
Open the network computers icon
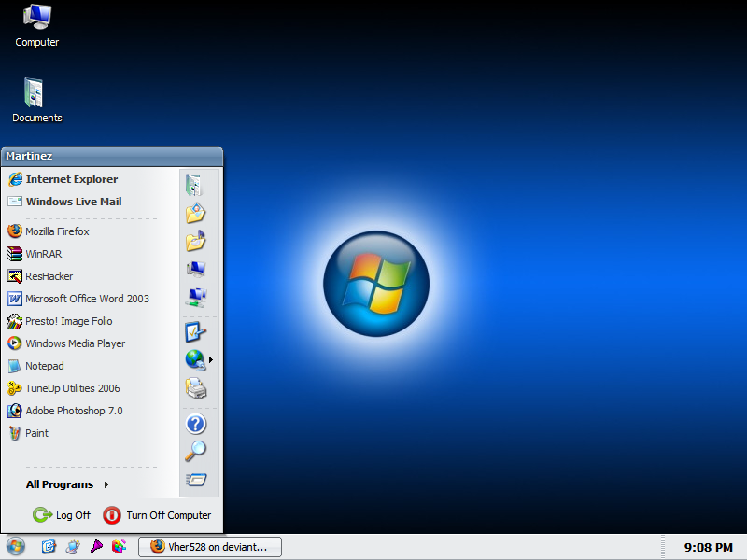tap(196, 298)
